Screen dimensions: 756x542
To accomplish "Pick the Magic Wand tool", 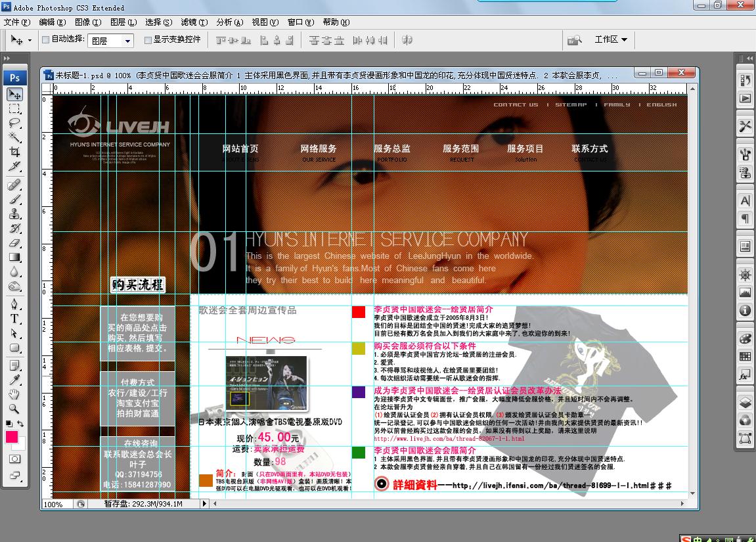I will (14, 138).
